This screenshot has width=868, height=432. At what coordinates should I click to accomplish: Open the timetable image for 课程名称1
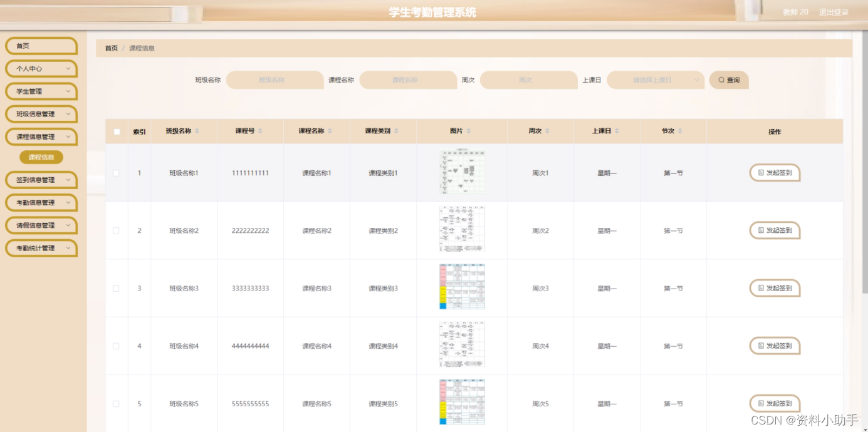[462, 172]
